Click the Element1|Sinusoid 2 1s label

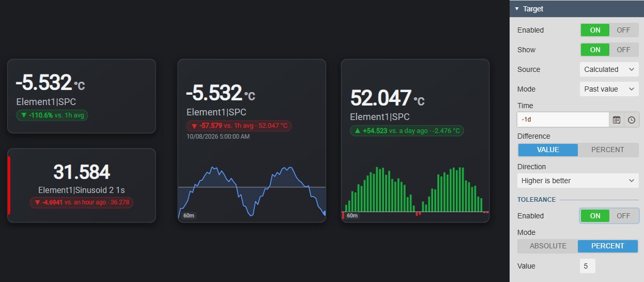(x=81, y=190)
